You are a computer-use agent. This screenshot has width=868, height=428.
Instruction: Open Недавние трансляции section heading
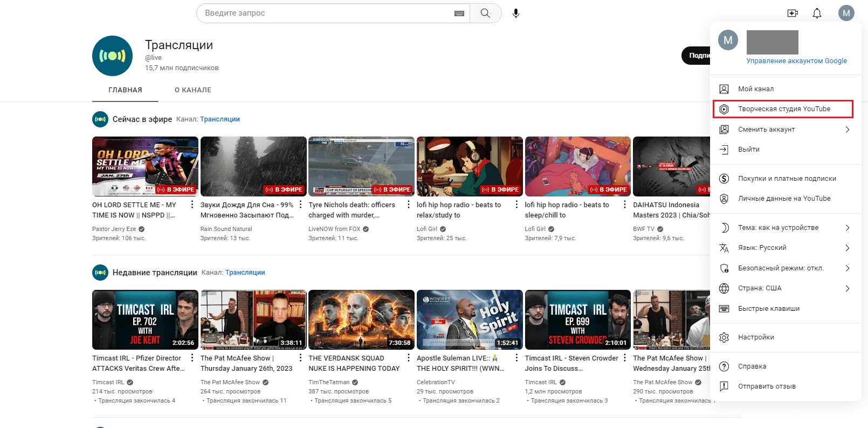click(155, 273)
